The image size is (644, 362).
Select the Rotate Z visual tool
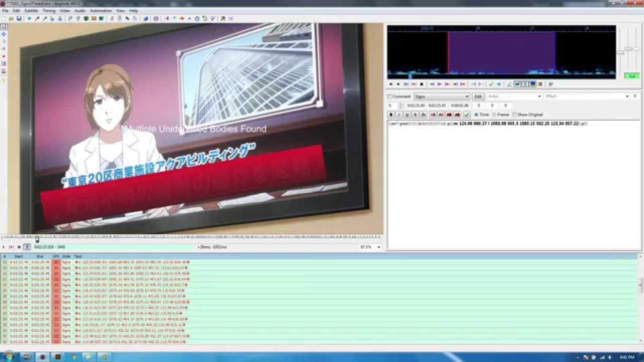4,41
